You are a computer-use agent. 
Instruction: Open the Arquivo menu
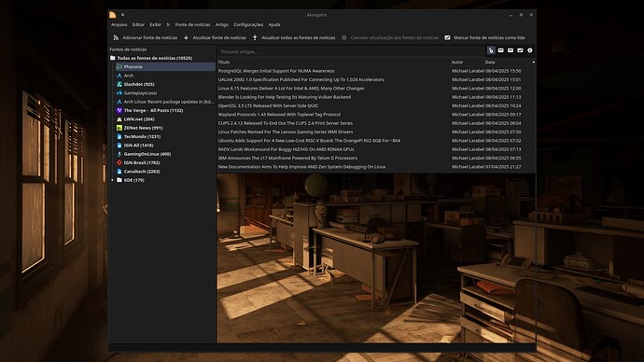pos(119,24)
